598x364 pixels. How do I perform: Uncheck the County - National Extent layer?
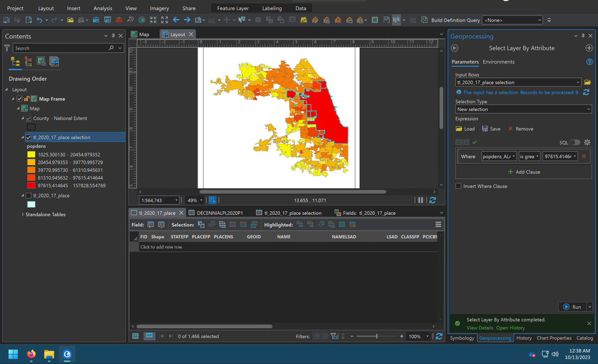28,119
